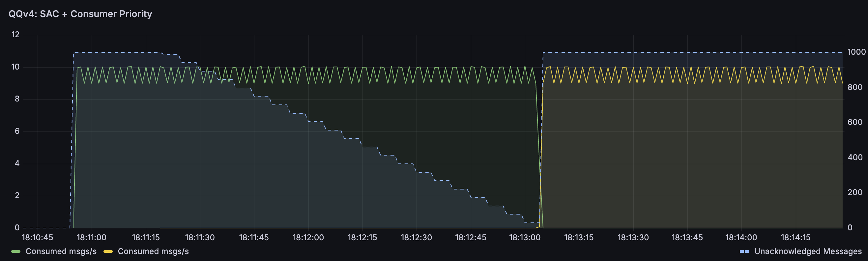Screen dimensions: 868x261
Task: Click the 18:12:00 time axis label
Action: (308, 237)
